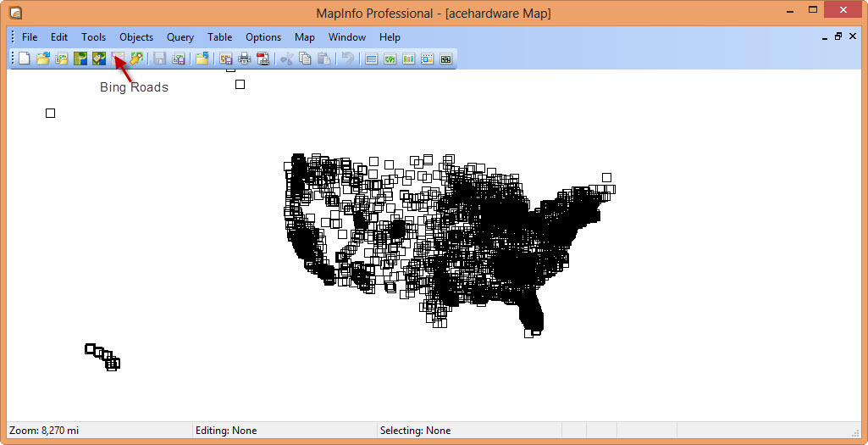Click the Selecting: None status field
The width and height of the screenshot is (868, 445).
pos(469,431)
